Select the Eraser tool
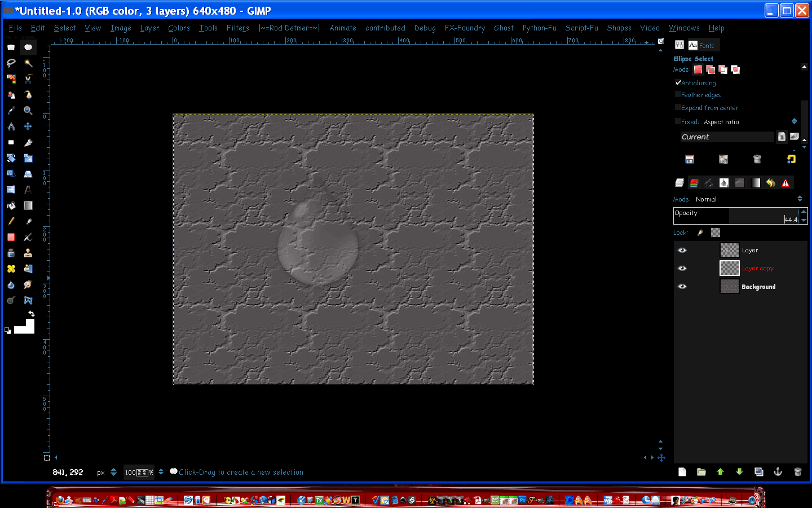This screenshot has width=812, height=508. pos(11,237)
